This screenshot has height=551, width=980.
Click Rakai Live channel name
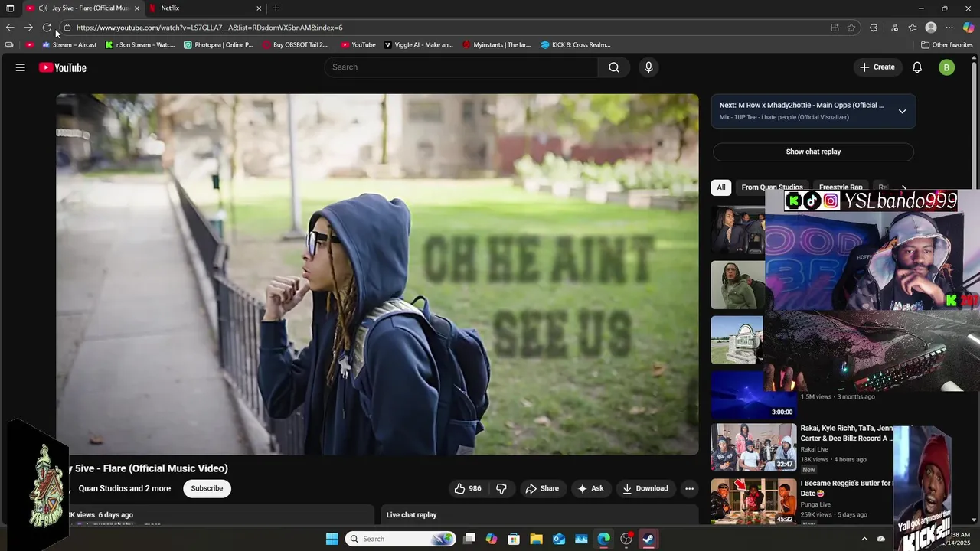[x=815, y=449]
